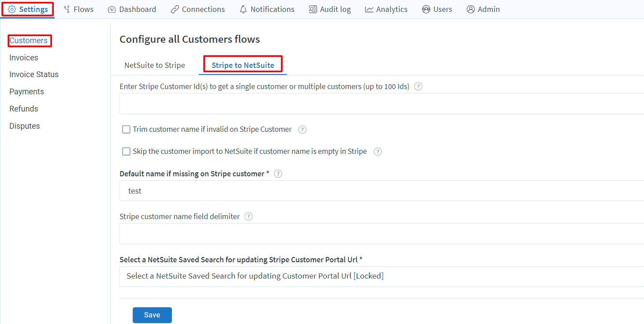Screen dimensions: 644x324
Task: Open the Flows menu
Action: point(78,9)
